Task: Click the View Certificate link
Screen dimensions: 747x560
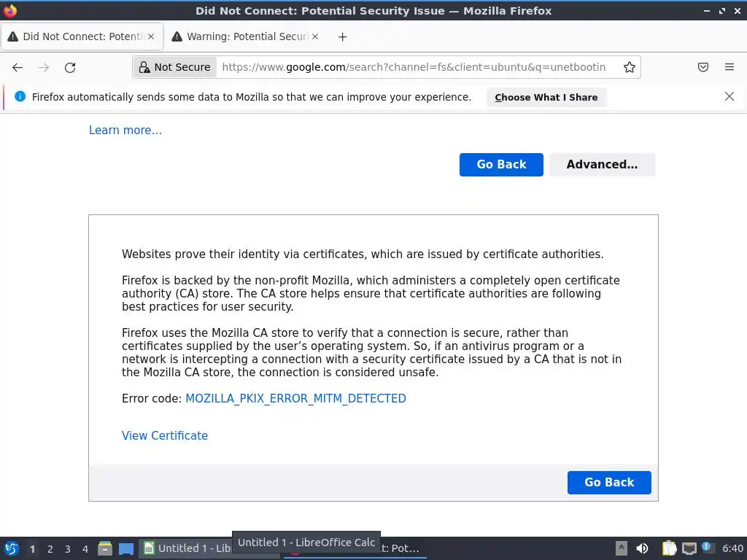Action: click(x=165, y=436)
